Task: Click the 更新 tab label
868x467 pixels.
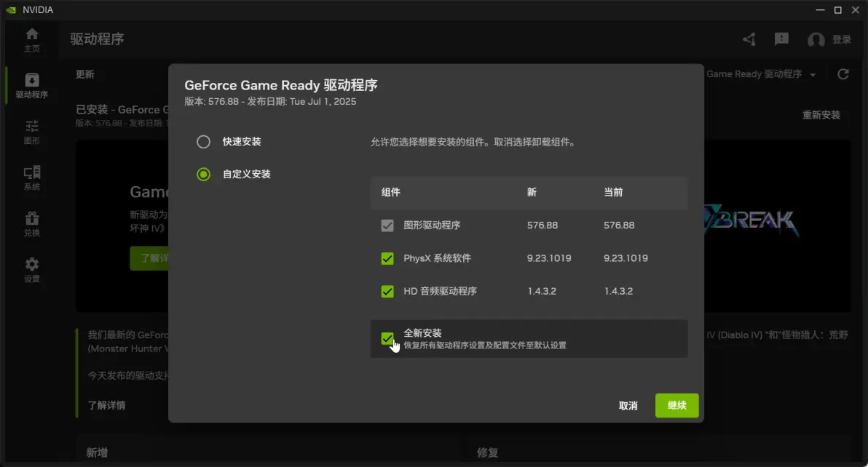Action: point(84,74)
